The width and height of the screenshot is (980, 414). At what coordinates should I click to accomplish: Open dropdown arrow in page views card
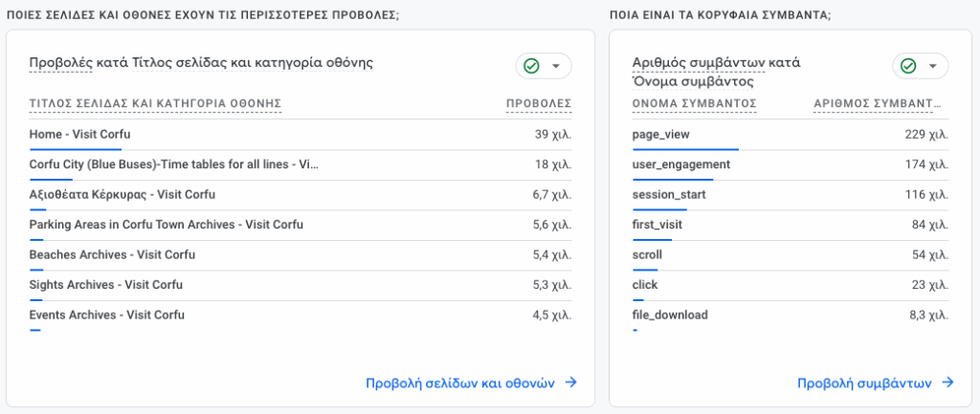click(x=555, y=66)
